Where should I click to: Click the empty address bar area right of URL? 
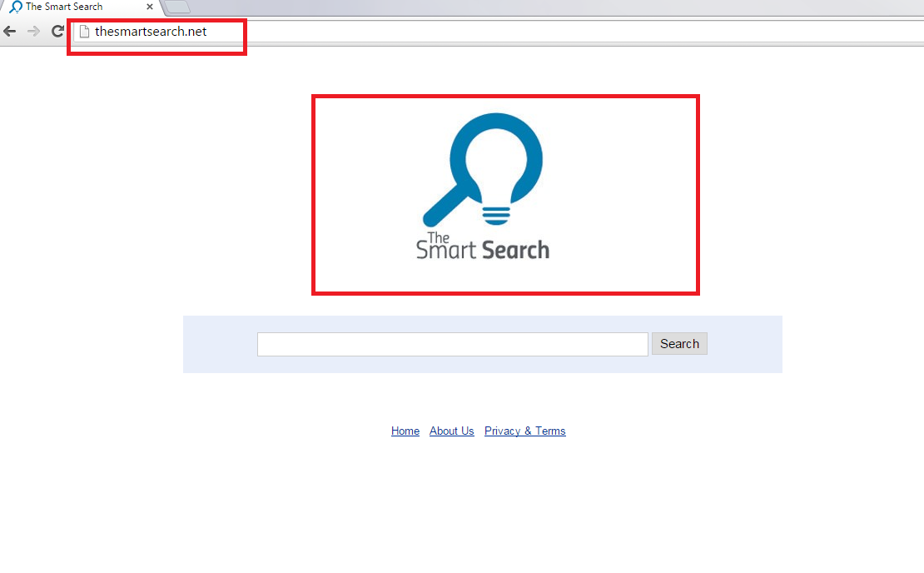(583, 32)
